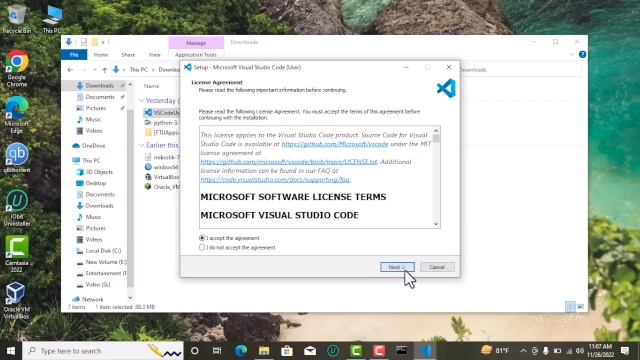Launch Camtasia 2022 desktop shortcut
The height and width of the screenshot is (360, 640).
[x=17, y=254]
